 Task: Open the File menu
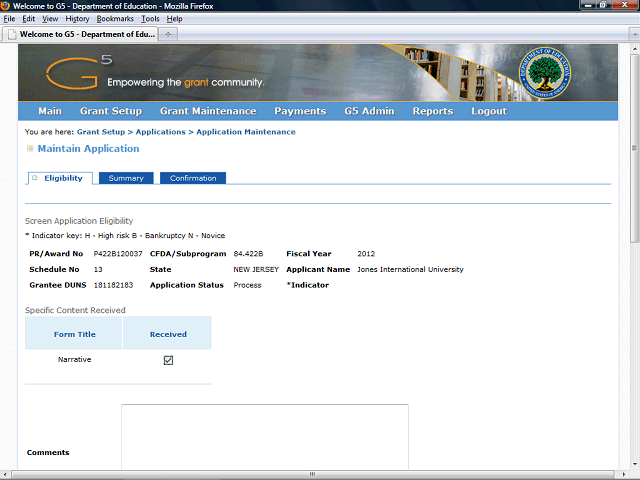9,19
